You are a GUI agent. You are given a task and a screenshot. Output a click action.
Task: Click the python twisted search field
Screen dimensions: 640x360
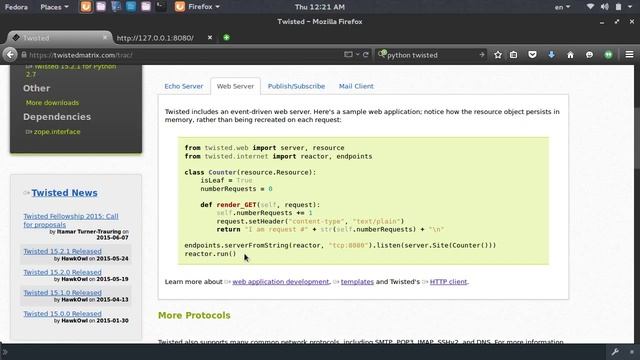431,55
